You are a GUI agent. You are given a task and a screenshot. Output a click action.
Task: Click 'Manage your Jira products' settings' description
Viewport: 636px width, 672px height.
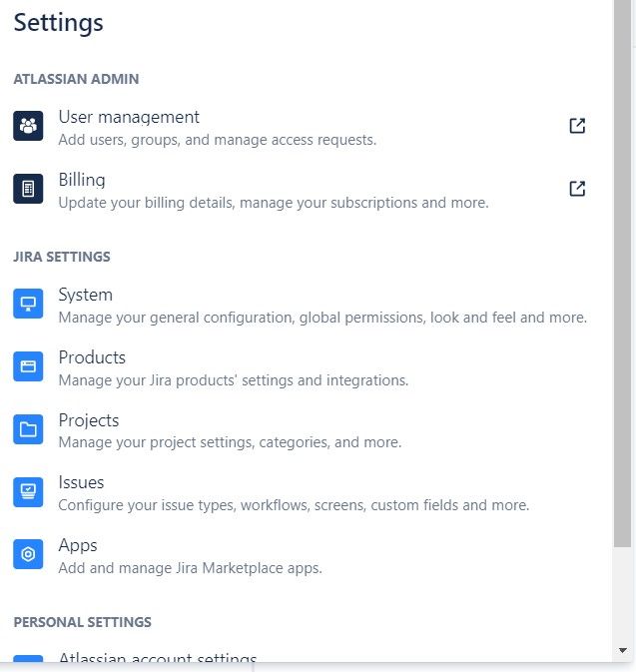234,380
